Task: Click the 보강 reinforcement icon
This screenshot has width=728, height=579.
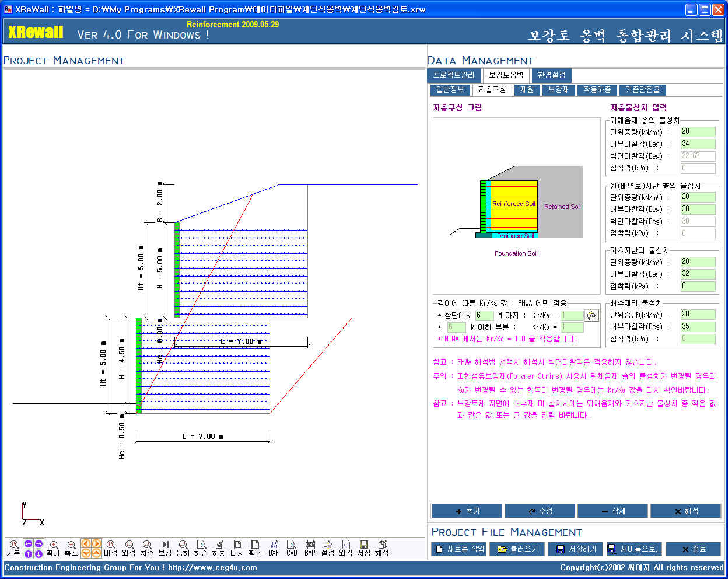Action: tap(165, 548)
